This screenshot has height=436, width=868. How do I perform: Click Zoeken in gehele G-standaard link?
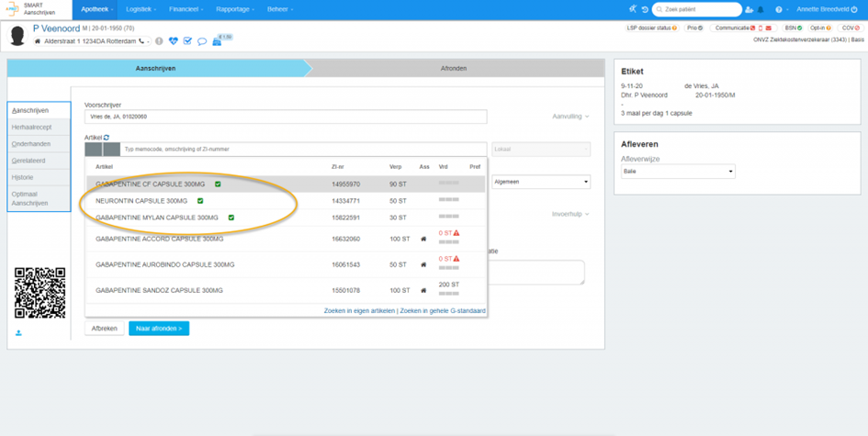pyautogui.click(x=443, y=310)
